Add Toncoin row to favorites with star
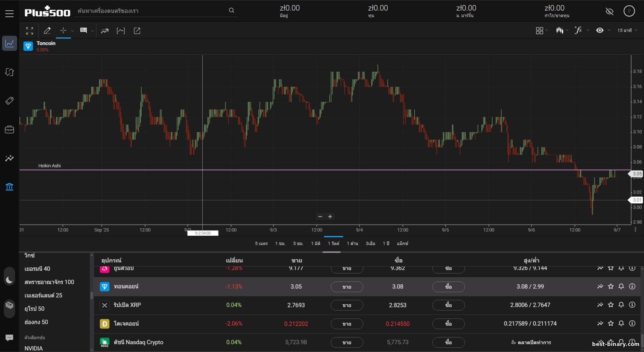Viewport: 644px width, 352px height. tap(611, 286)
